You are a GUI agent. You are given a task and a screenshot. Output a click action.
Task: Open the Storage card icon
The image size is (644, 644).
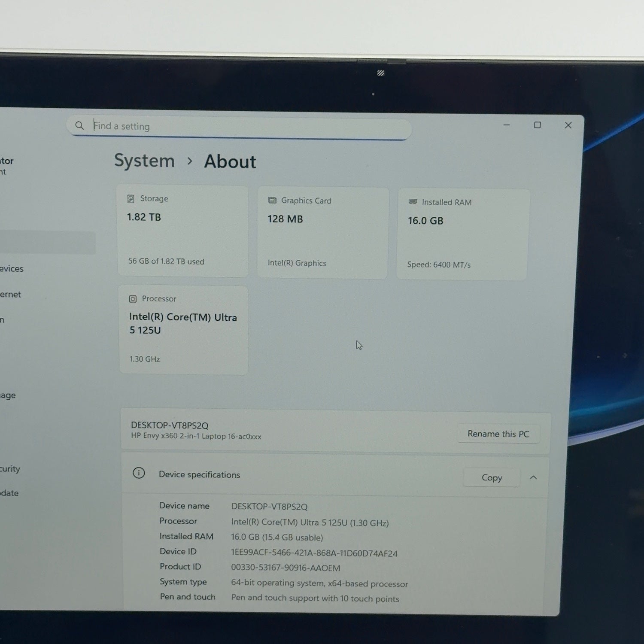(131, 199)
